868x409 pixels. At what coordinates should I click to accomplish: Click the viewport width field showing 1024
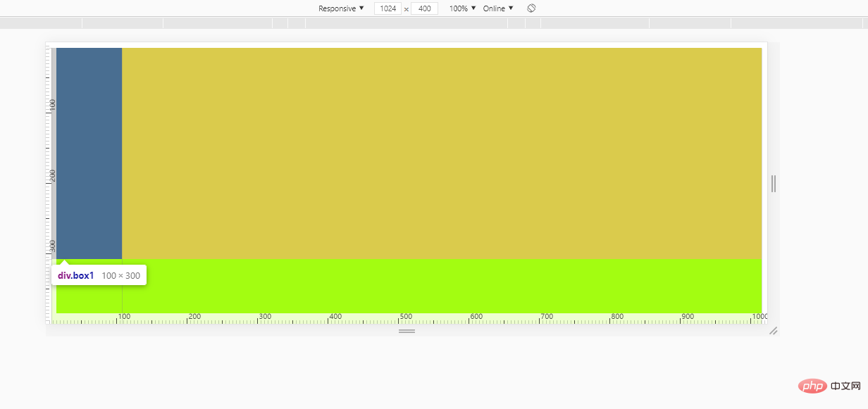click(x=387, y=8)
